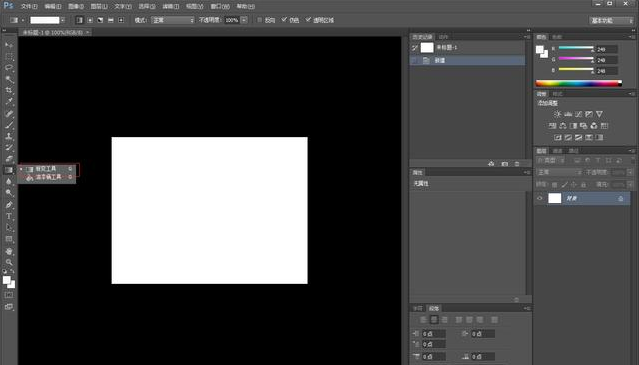The height and width of the screenshot is (365, 639).
Task: Enable the Reverse gradient checkbox
Action: 259,20
